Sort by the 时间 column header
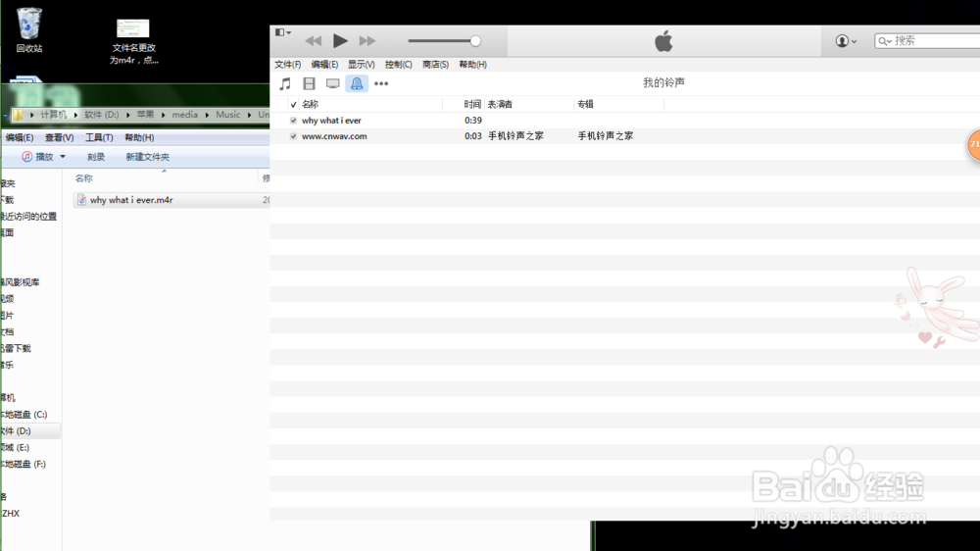This screenshot has width=980, height=551. coord(472,105)
